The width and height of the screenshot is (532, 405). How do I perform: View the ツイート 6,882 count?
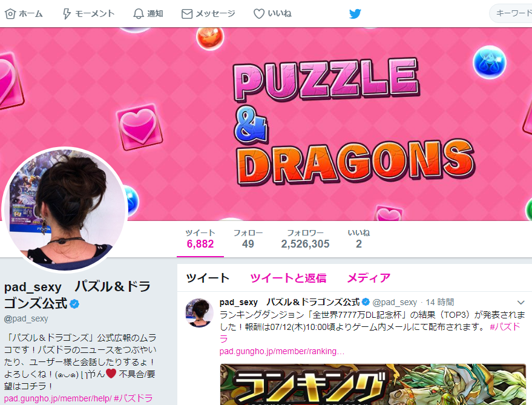tap(200, 239)
